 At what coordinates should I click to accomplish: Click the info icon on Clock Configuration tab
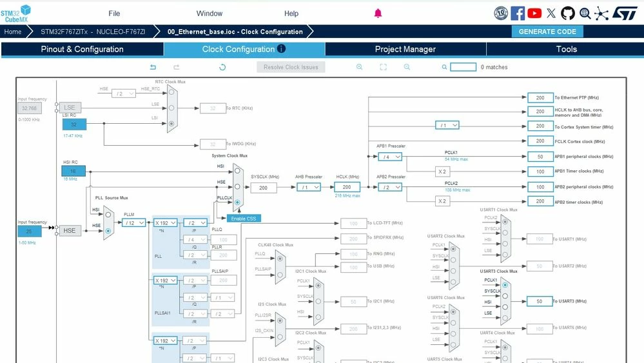281,48
